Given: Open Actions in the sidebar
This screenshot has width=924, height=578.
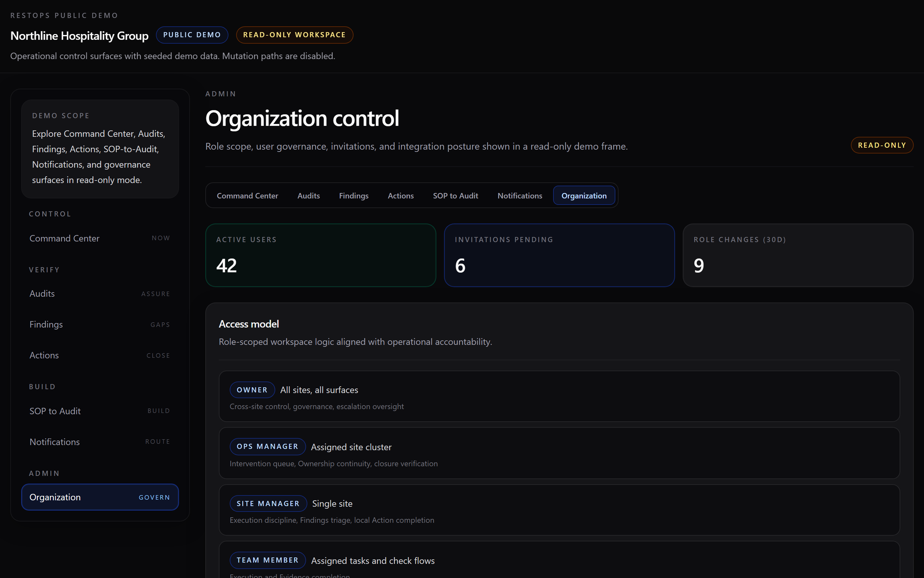Looking at the screenshot, I should 100,355.
